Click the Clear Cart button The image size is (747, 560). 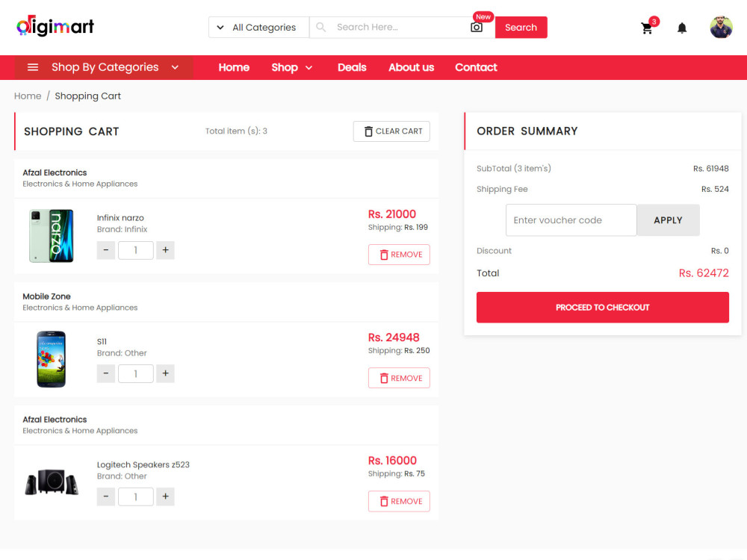[391, 131]
